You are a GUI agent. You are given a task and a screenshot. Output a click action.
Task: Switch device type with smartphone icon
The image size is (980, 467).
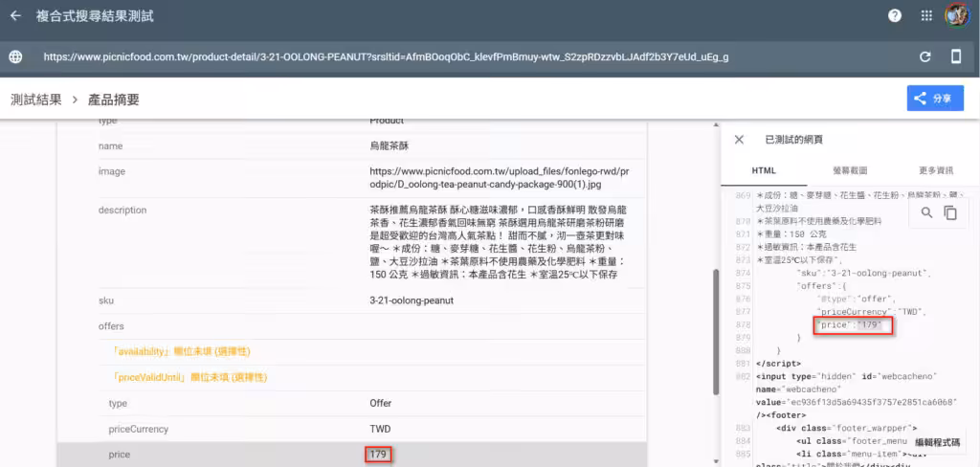pyautogui.click(x=956, y=56)
